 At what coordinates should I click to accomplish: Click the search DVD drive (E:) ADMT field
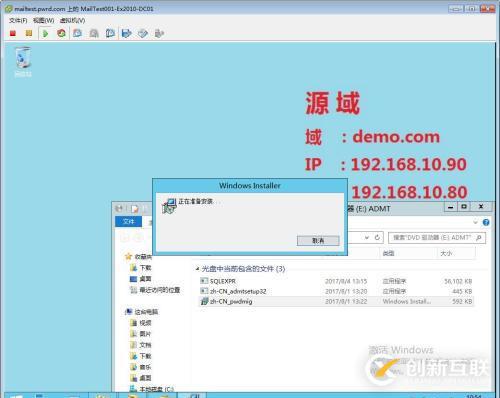tap(437, 238)
